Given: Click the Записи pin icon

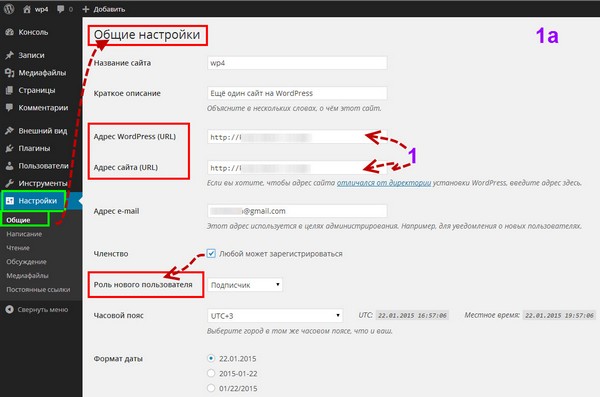Looking at the screenshot, I should [10, 55].
